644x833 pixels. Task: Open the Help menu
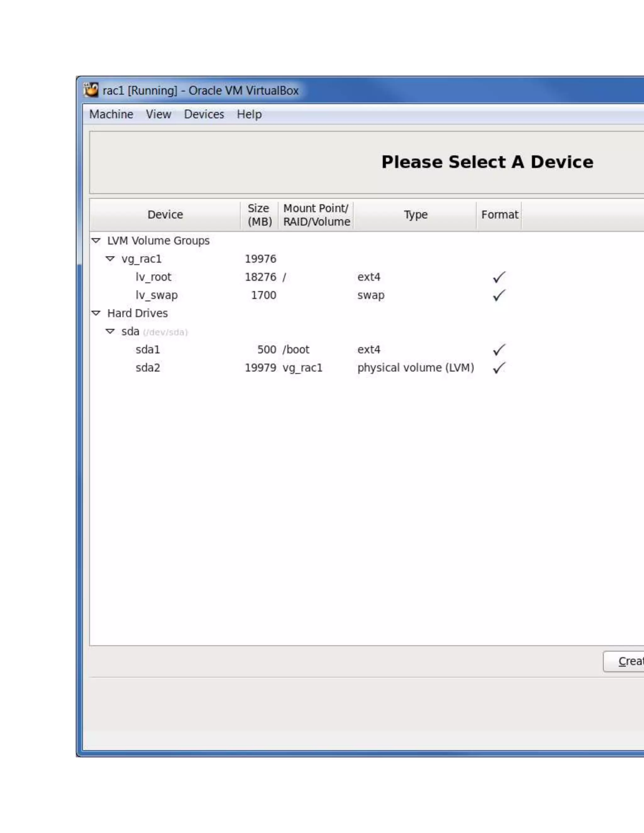[x=249, y=114]
